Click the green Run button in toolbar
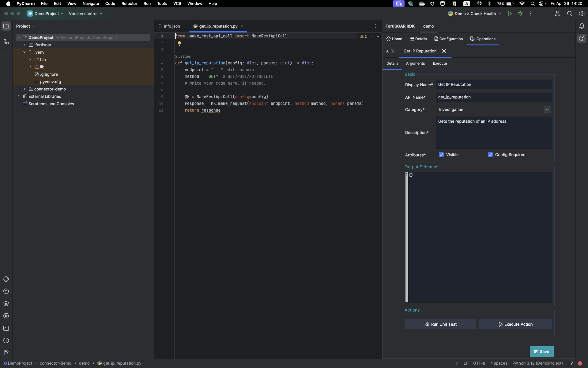Image resolution: width=588 pixels, height=368 pixels. pos(510,13)
